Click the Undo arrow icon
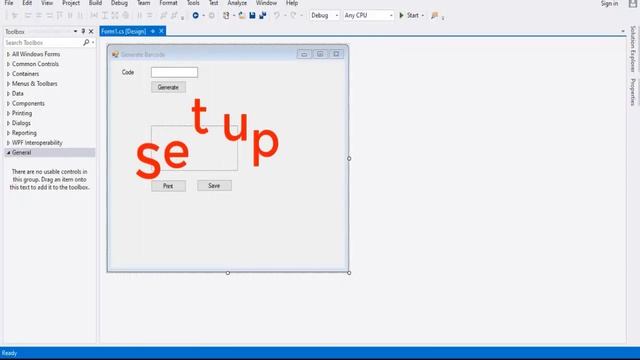This screenshot has width=640, height=360. tap(277, 16)
